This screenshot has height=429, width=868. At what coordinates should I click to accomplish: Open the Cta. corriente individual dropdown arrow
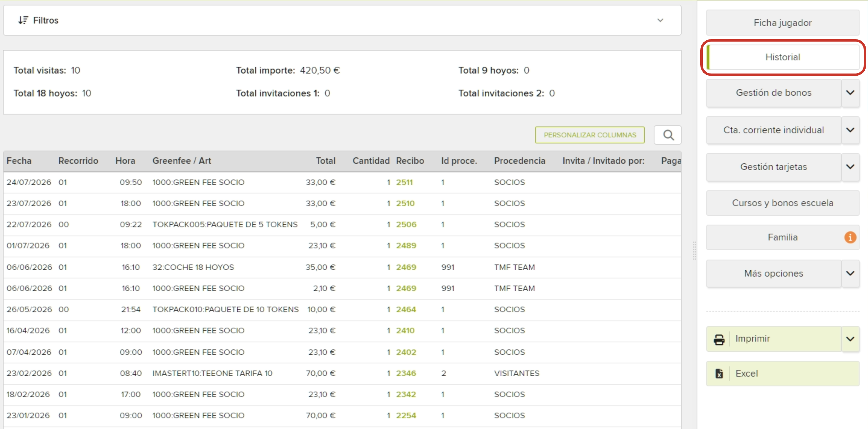pyautogui.click(x=851, y=130)
